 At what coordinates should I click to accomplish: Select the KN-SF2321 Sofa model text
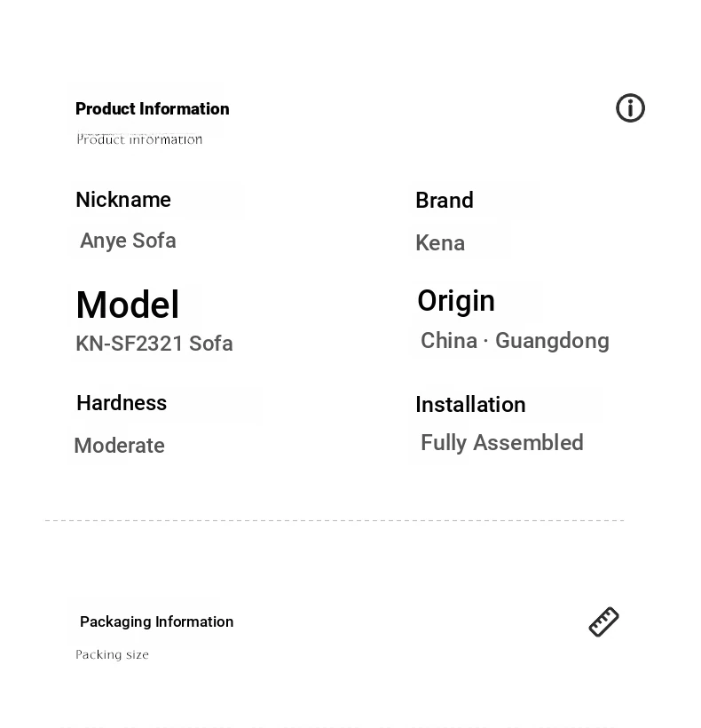tap(154, 344)
